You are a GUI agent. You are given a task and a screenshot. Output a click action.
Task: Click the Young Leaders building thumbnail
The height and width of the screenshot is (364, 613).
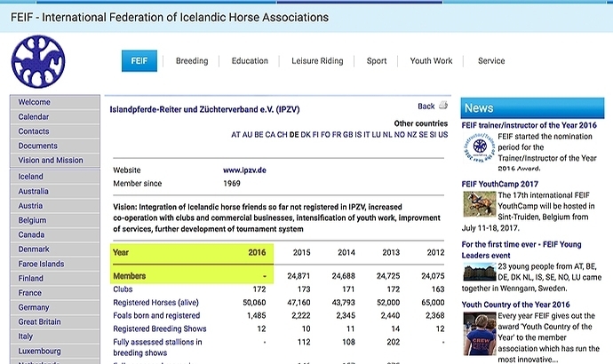pos(480,272)
